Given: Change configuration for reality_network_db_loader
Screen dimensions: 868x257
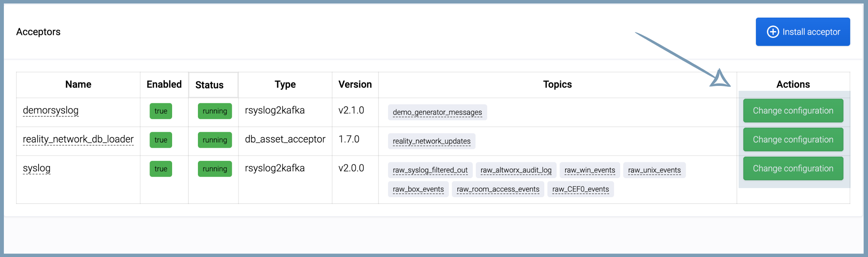Looking at the screenshot, I should [793, 140].
